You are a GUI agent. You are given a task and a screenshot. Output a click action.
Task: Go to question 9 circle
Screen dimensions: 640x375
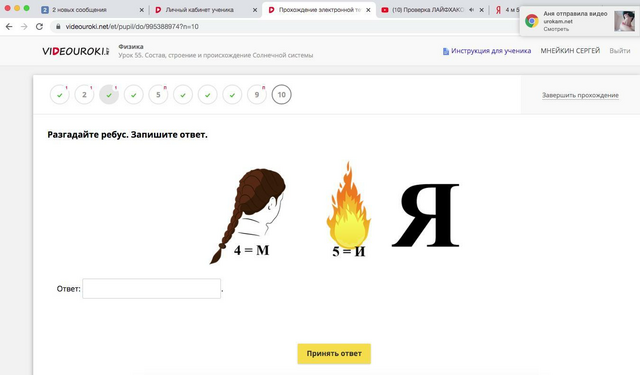[x=257, y=95]
